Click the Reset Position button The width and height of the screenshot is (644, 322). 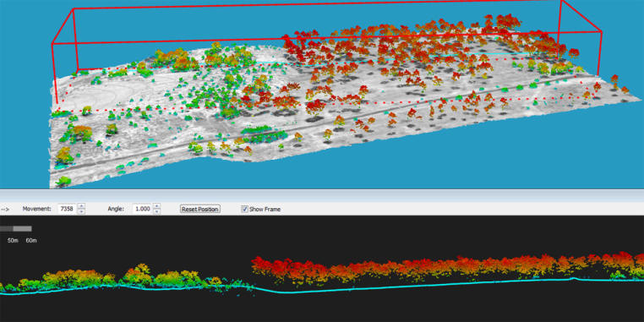200,209
